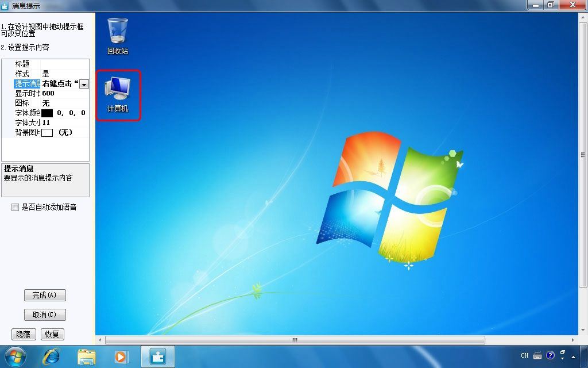Click the 显示时长 value 600
This screenshot has width=588, height=368.
(48, 94)
